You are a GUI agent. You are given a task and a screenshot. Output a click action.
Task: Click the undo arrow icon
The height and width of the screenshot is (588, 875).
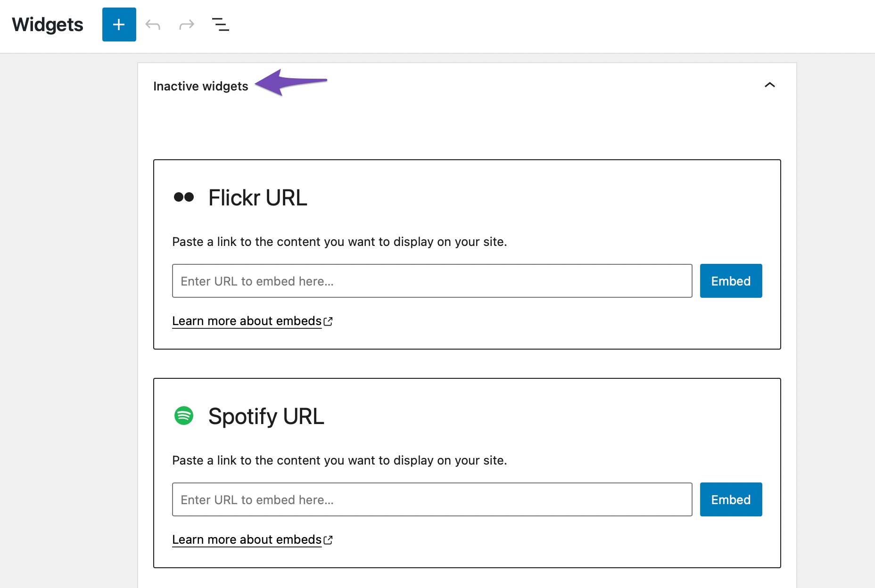153,24
